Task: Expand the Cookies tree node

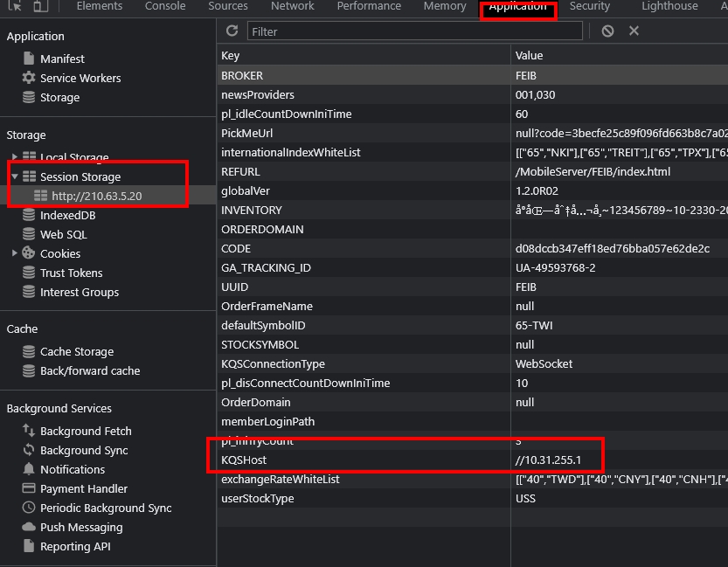Action: pyautogui.click(x=15, y=253)
